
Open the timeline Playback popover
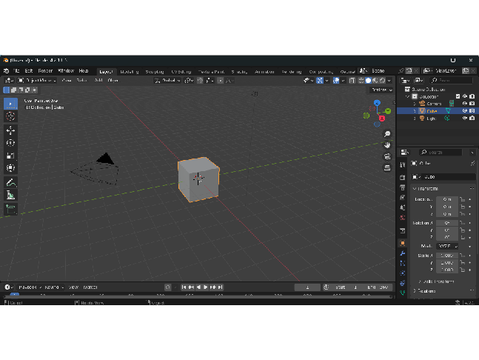(x=30, y=287)
